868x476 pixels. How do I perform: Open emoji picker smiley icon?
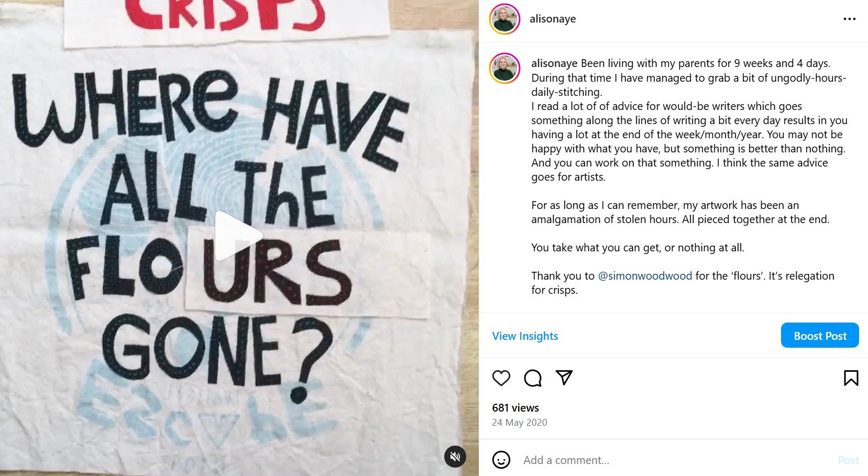point(501,460)
